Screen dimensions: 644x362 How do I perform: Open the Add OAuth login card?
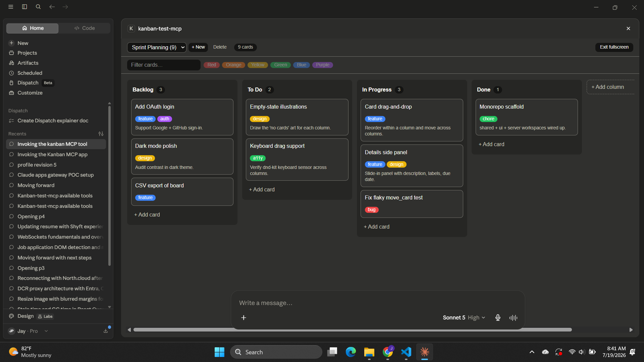(x=182, y=117)
